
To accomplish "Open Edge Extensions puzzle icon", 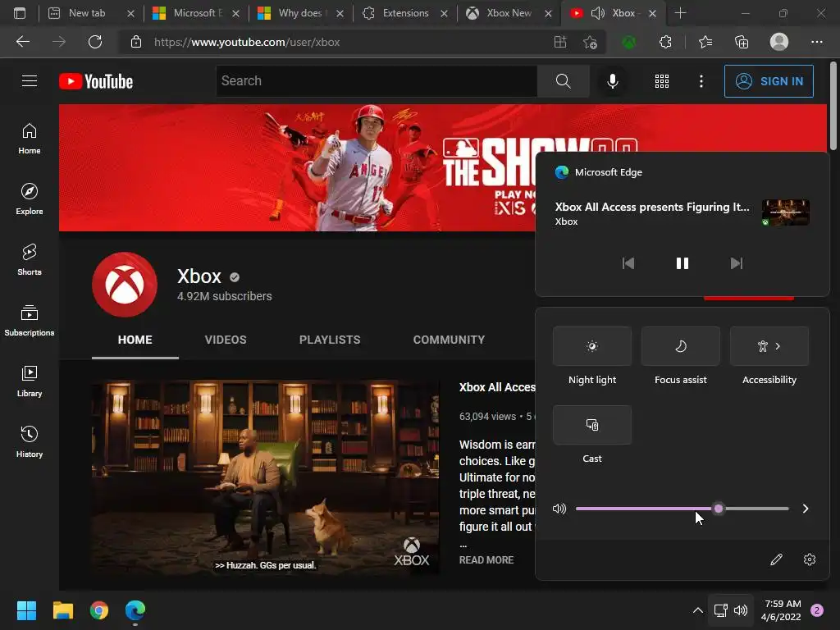I will 665,42.
